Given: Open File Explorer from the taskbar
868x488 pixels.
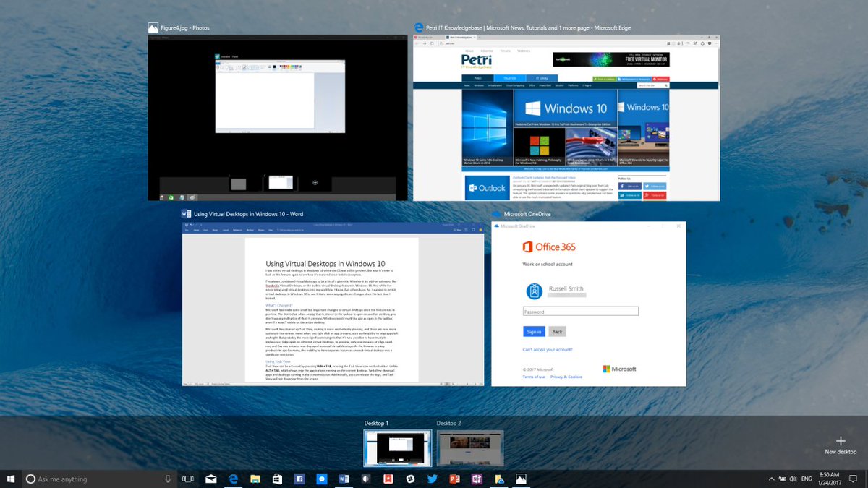Looking at the screenshot, I should point(255,479).
